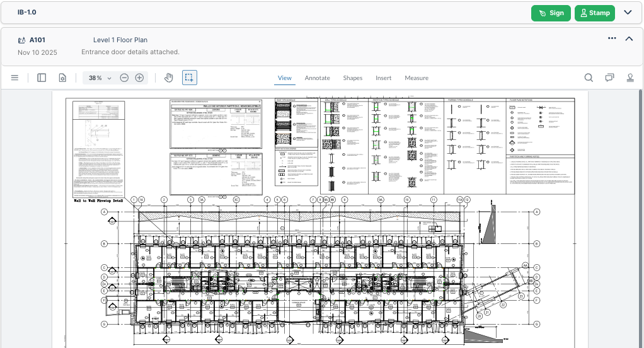Switch to the Annotate tab

point(317,78)
